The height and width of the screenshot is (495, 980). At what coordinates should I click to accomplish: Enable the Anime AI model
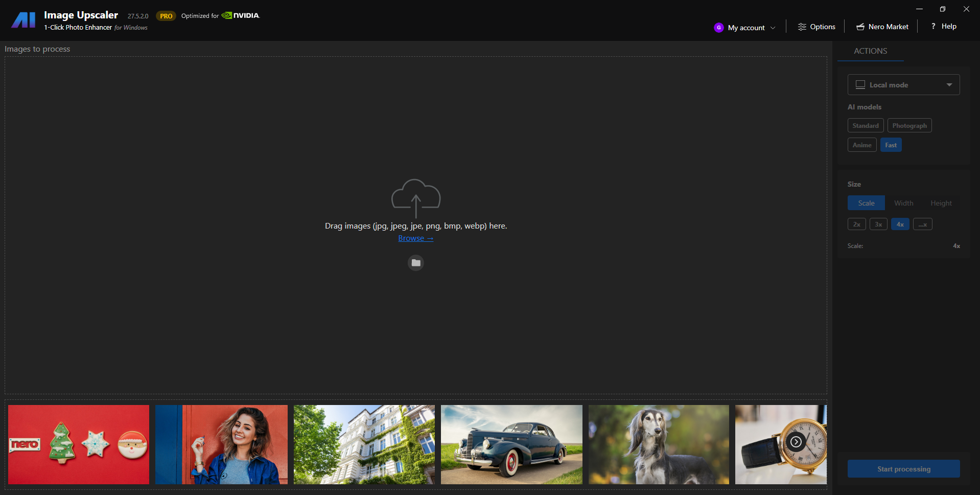(x=861, y=145)
